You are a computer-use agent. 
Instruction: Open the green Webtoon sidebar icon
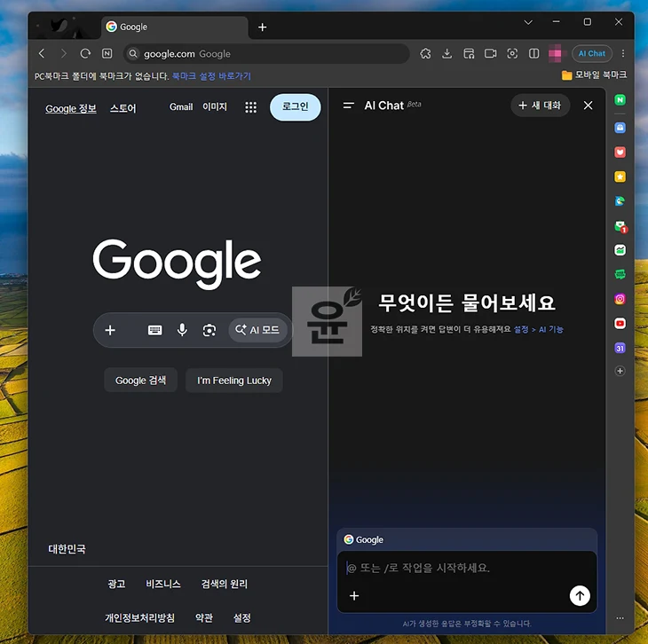pyautogui.click(x=620, y=274)
